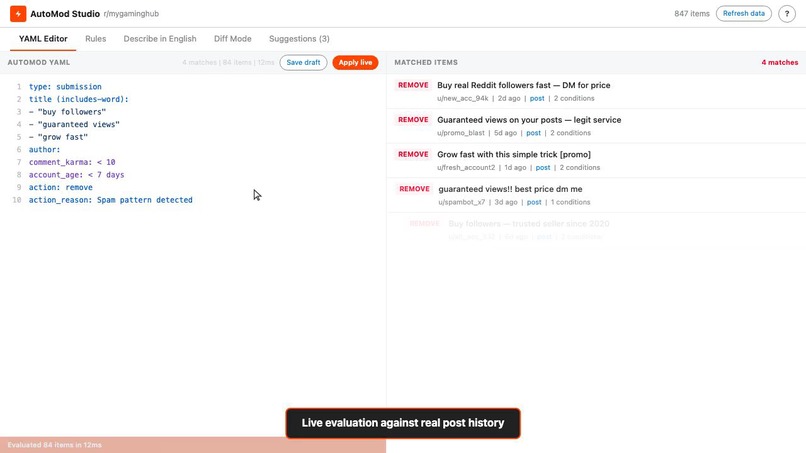Save draft of the AutoMod rule
The image size is (806, 453).
coord(303,62)
